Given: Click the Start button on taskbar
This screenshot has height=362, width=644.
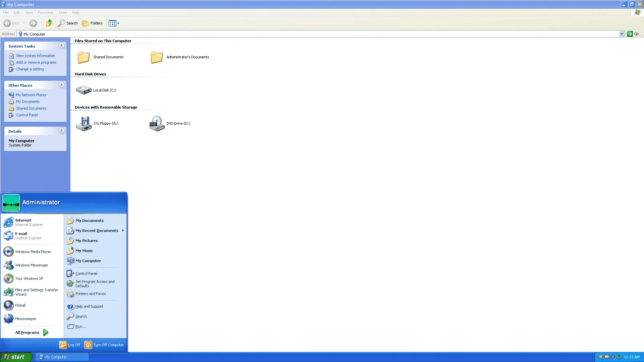Looking at the screenshot, I should (16, 357).
